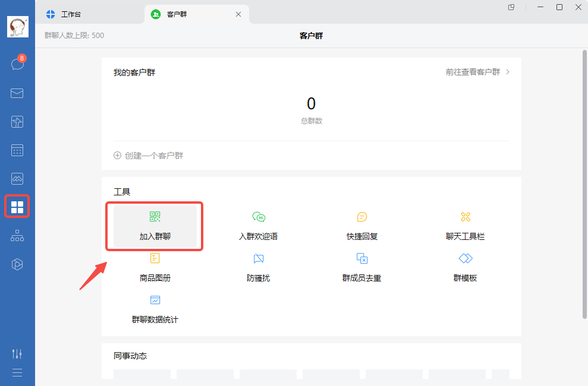This screenshot has width=588, height=386.
Task: Click the vertical scrollbar on the right
Action: click(584, 178)
